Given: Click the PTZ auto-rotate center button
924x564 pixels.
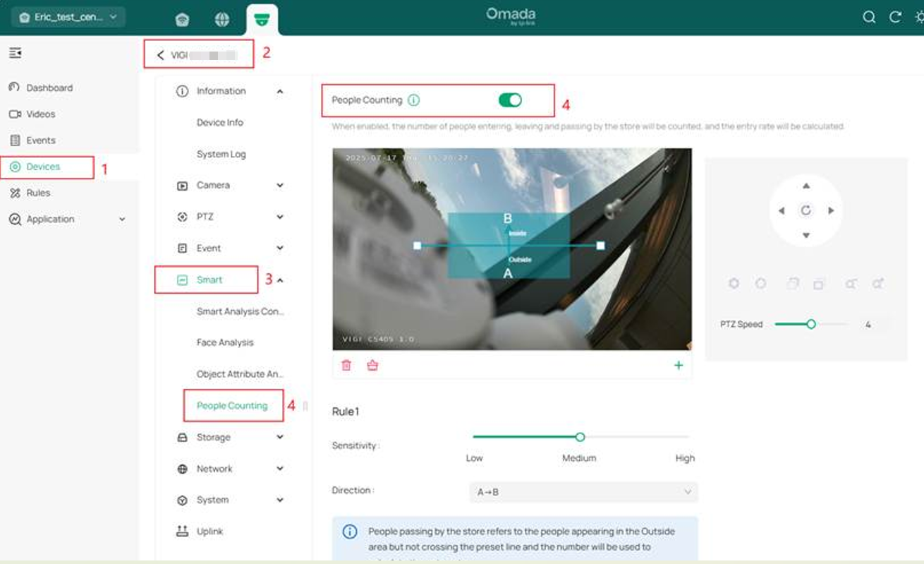Looking at the screenshot, I should click(x=805, y=210).
